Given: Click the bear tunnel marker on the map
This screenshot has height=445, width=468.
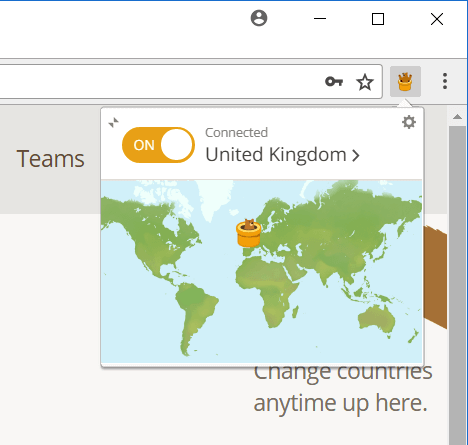Looking at the screenshot, I should click(x=249, y=233).
